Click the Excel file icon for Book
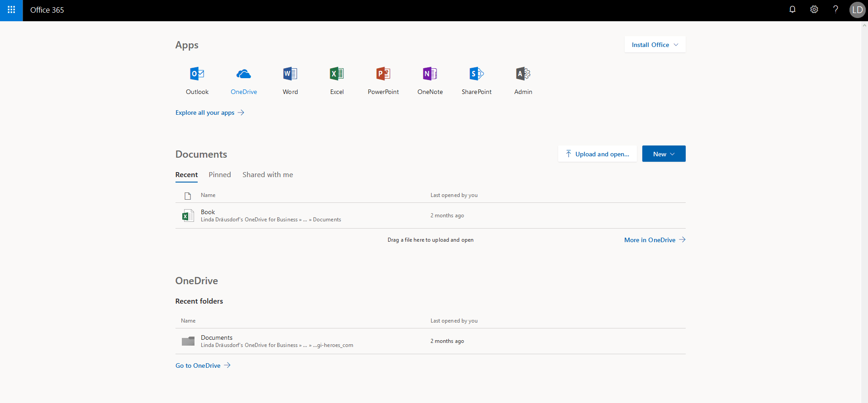This screenshot has height=403, width=868. coord(188,216)
